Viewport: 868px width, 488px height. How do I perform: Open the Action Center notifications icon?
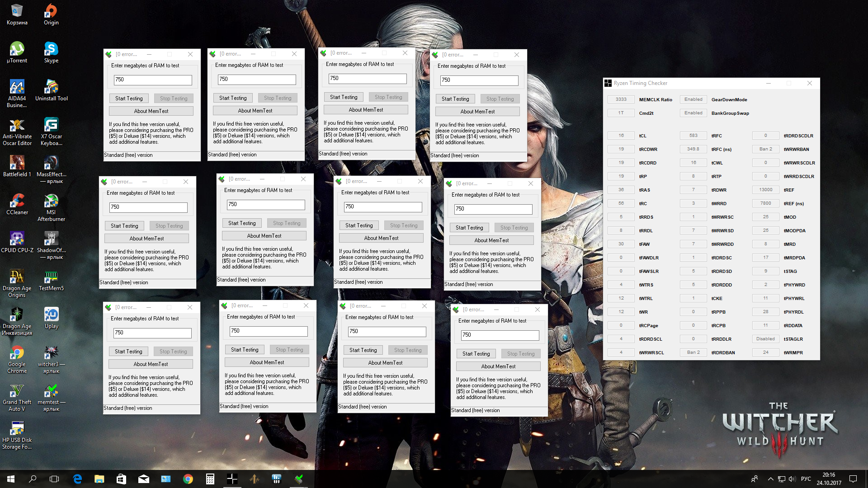point(853,479)
